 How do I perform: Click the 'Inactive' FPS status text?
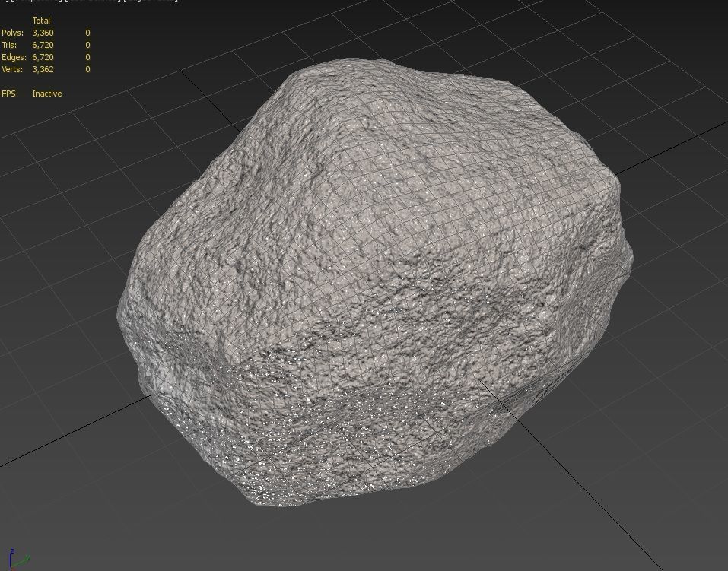coord(47,94)
